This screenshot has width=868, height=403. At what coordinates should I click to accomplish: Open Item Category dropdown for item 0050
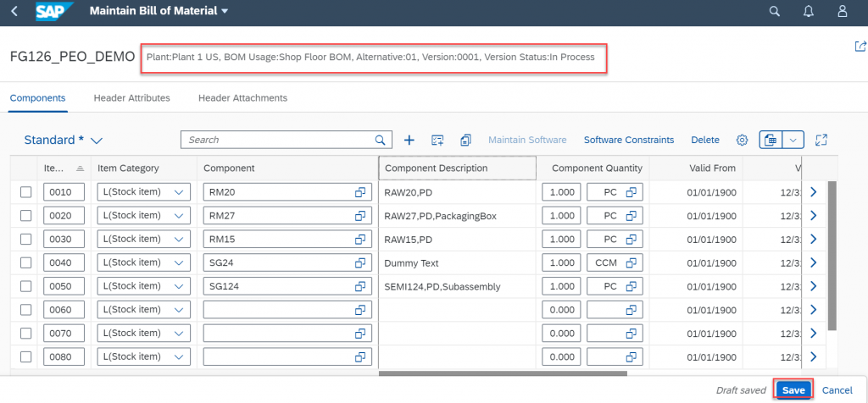(x=179, y=286)
